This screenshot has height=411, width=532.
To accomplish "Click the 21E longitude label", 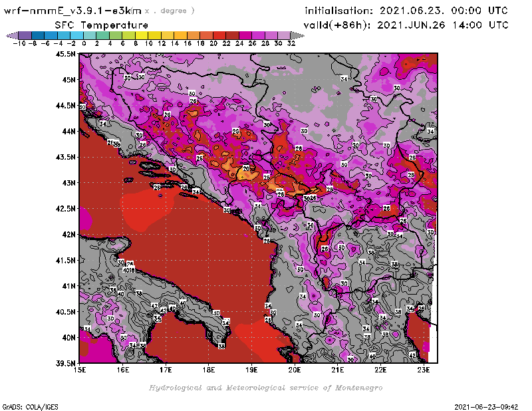I will (338, 370).
